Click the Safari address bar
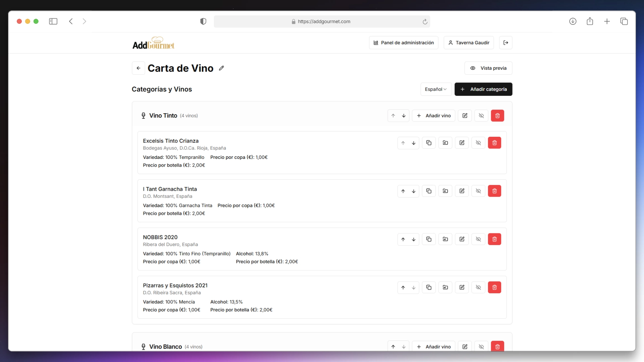The width and height of the screenshot is (644, 362). (322, 21)
